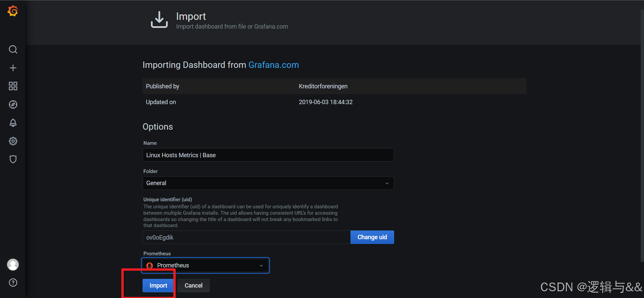Click the blue Import button
644x298 pixels.
[158, 286]
